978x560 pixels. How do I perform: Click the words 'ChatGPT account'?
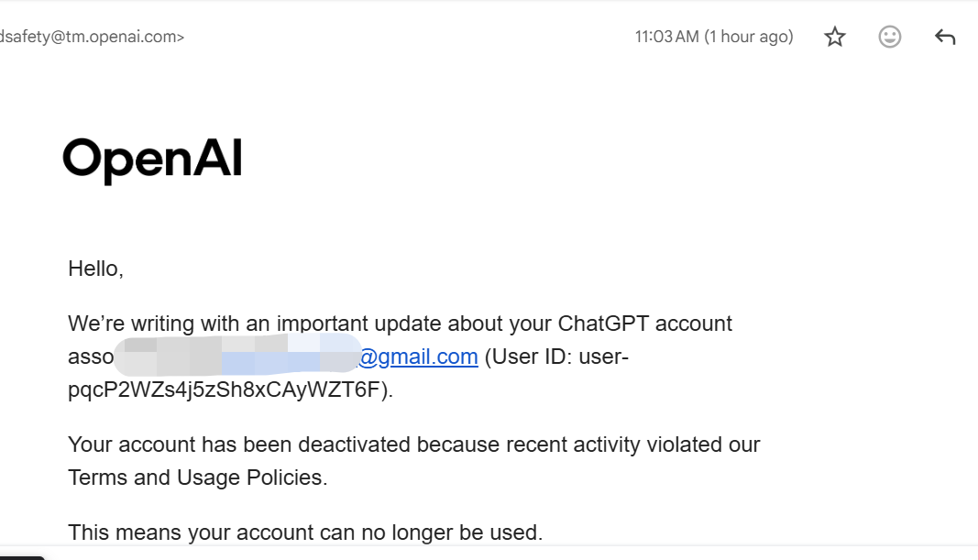pos(645,324)
